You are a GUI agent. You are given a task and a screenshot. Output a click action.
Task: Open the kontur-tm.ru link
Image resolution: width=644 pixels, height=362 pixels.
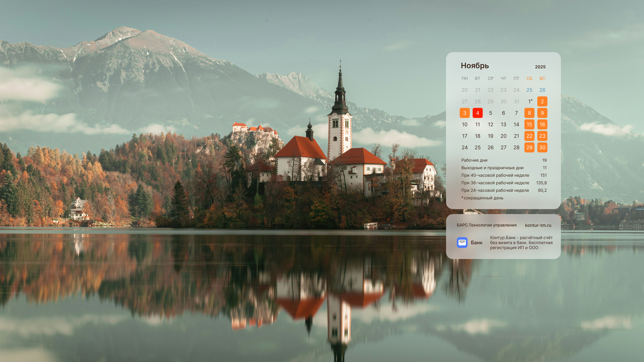[x=538, y=225]
